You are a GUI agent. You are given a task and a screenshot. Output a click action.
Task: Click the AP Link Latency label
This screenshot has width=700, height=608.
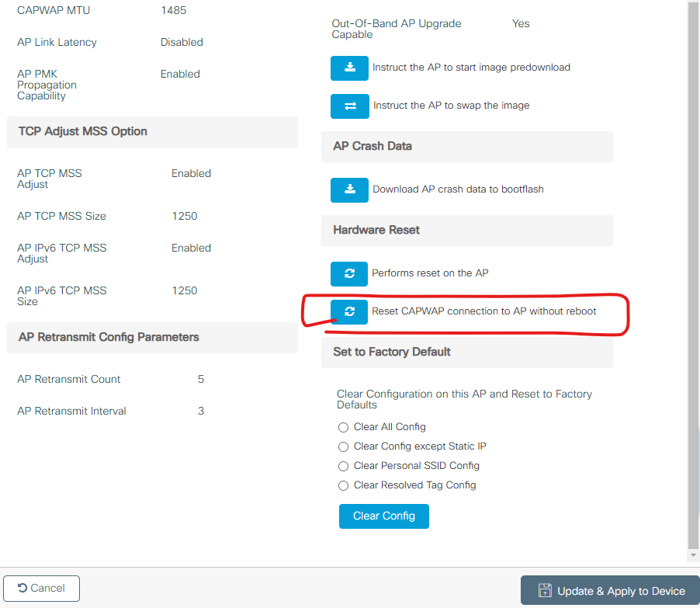(57, 43)
